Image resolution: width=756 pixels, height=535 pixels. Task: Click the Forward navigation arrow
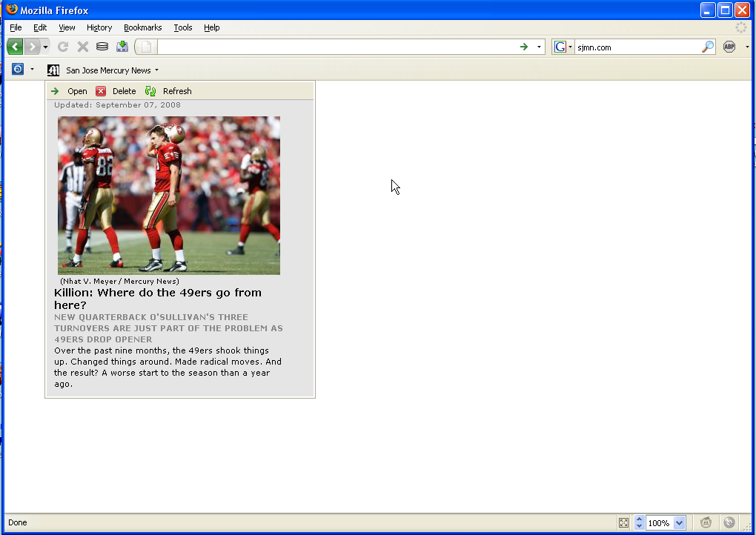pyautogui.click(x=32, y=47)
